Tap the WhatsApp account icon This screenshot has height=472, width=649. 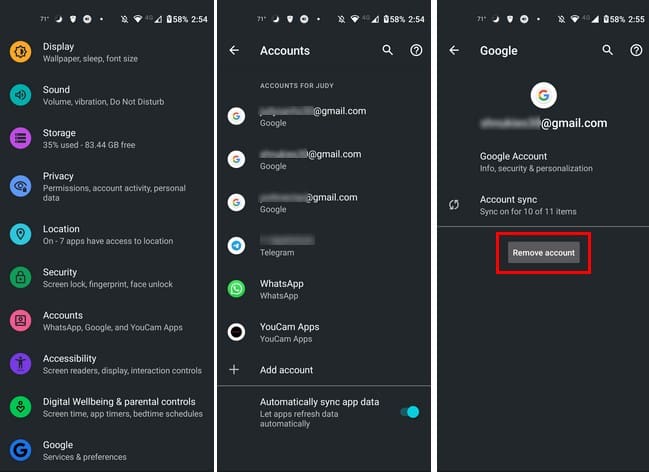[236, 289]
